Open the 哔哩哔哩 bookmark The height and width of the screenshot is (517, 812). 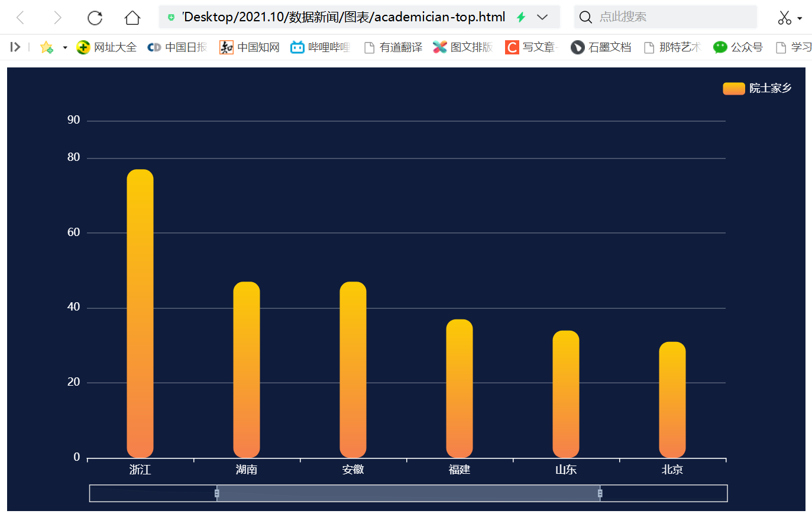tap(321, 47)
